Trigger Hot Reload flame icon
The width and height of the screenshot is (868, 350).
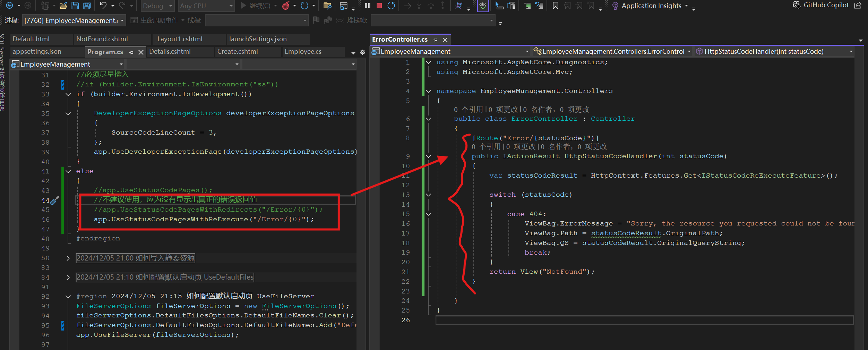286,6
